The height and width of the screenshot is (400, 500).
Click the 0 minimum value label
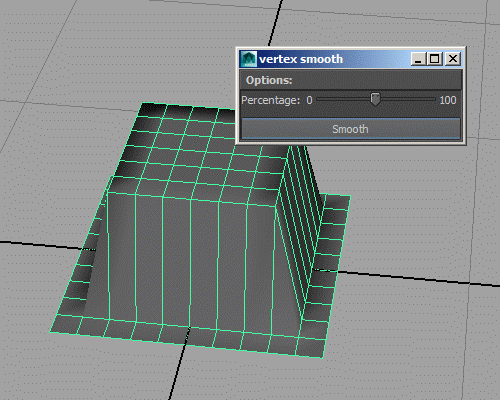click(x=309, y=100)
